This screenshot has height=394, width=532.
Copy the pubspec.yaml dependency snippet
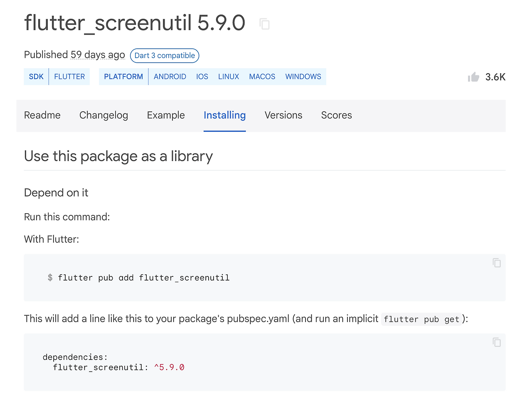click(497, 342)
